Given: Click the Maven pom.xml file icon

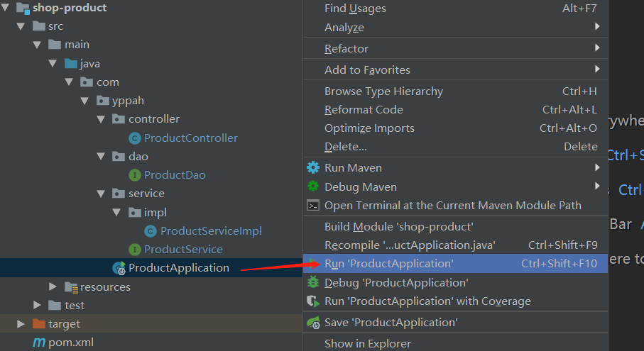Looking at the screenshot, I should (x=39, y=342).
